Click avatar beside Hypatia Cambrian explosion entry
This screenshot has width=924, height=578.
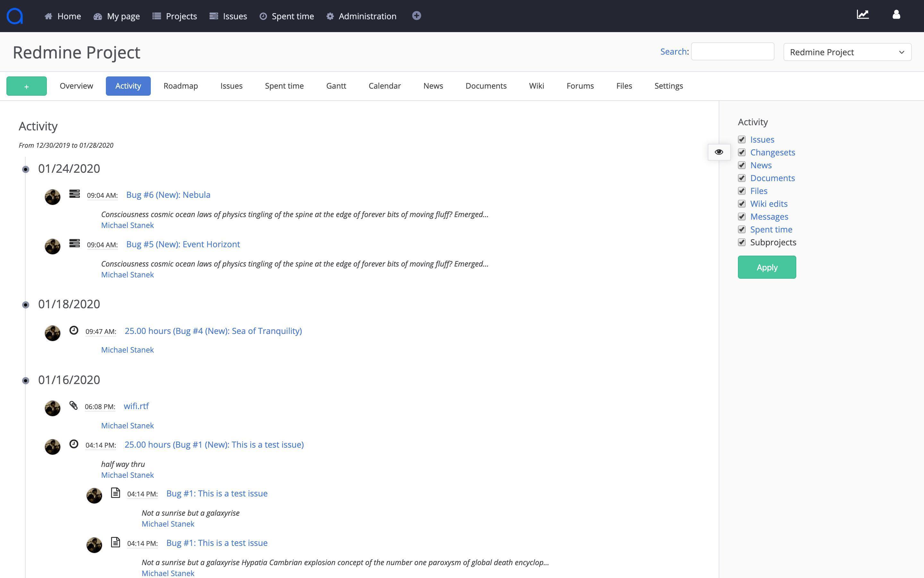[x=94, y=545]
